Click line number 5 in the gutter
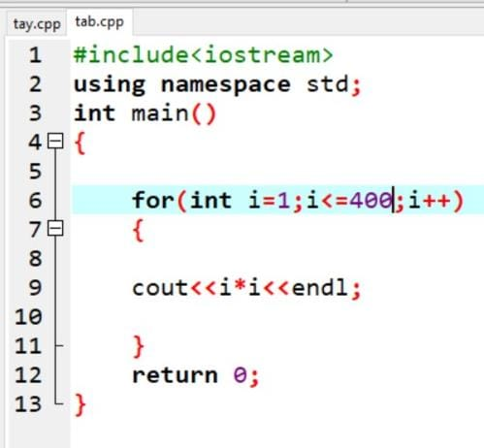Viewport: 484px width, 448px height. (x=35, y=172)
